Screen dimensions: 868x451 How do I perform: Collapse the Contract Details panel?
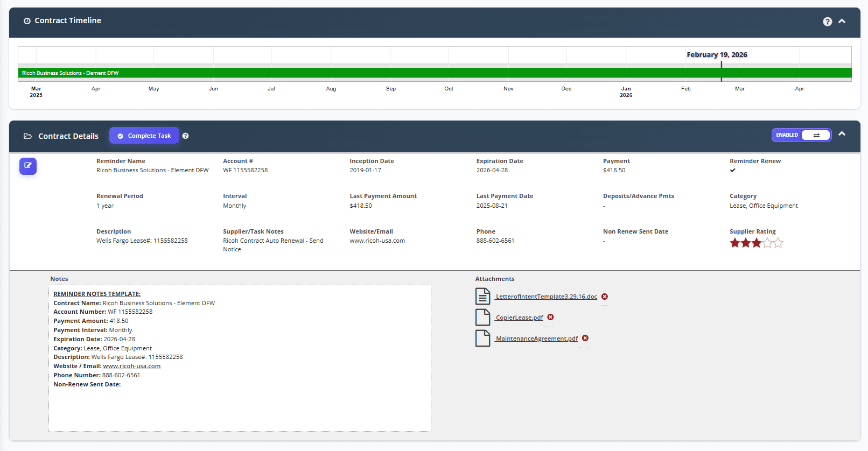click(x=842, y=134)
